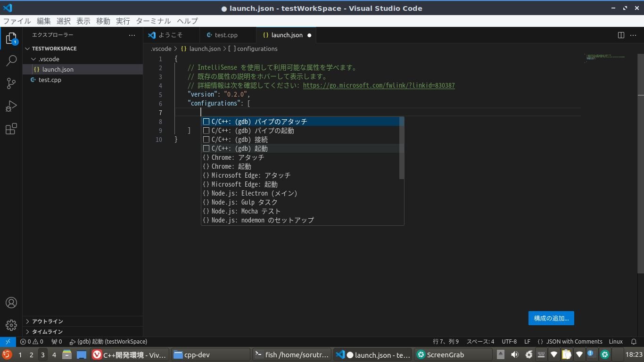Choose C/C++: (gdb) 接続 suggestion
Image resolution: width=644 pixels, height=362 pixels.
[300, 140]
